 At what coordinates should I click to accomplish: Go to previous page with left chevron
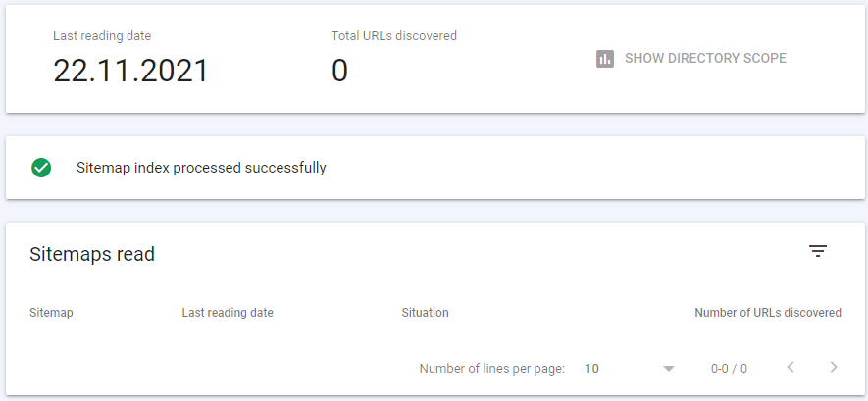coord(791,366)
